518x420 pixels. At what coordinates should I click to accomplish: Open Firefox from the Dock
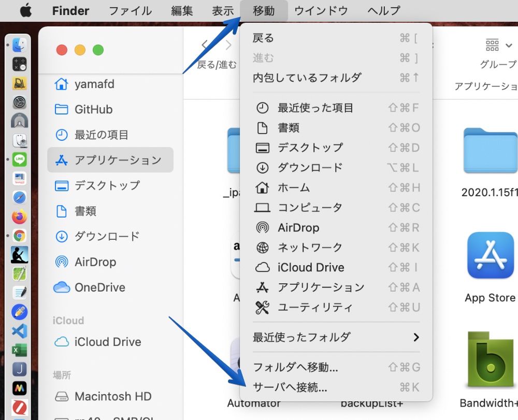pos(20,216)
